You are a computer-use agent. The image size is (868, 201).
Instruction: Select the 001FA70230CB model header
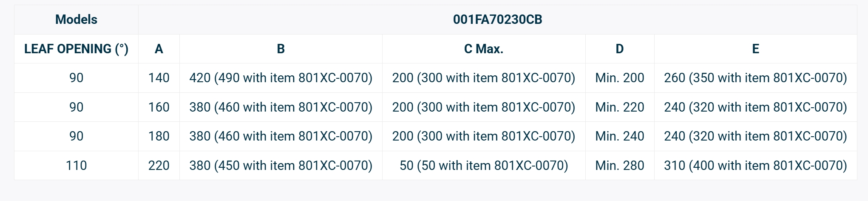pyautogui.click(x=497, y=20)
